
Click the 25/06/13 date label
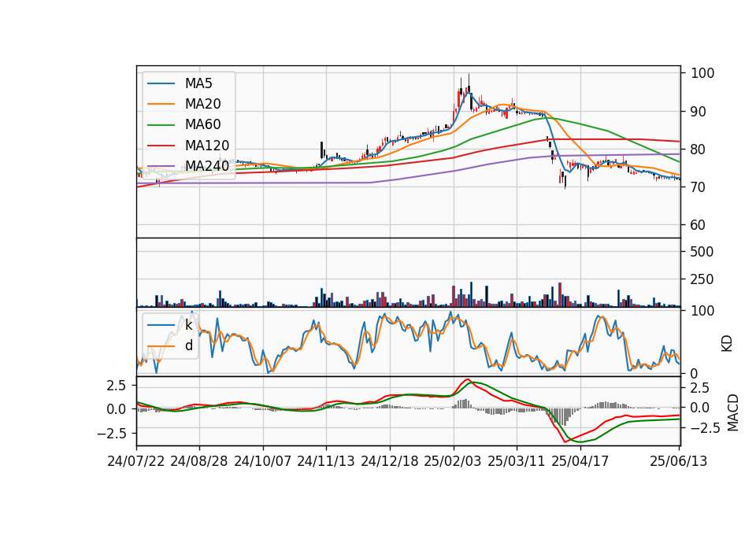[x=678, y=461]
